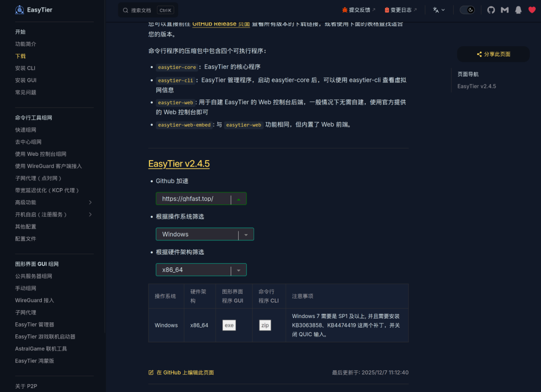Open the QQ penguin icon link
This screenshot has height=392, width=541.
[x=518, y=10]
